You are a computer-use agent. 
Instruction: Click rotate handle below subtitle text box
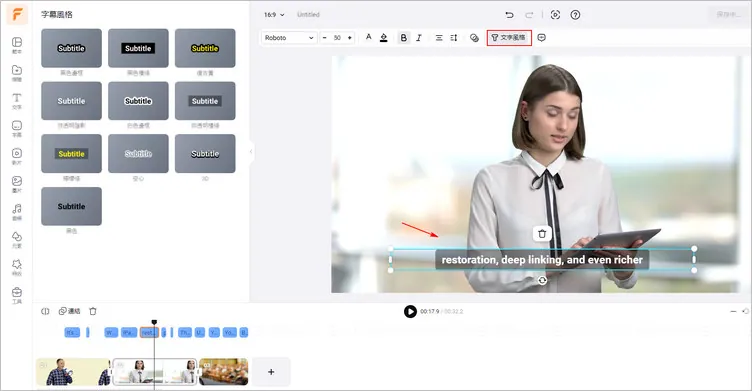[x=542, y=280]
